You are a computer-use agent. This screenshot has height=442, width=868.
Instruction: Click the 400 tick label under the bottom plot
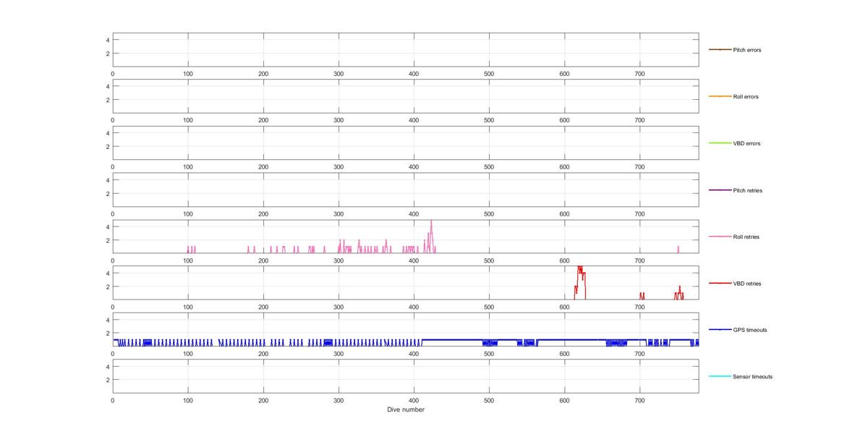[414, 400]
